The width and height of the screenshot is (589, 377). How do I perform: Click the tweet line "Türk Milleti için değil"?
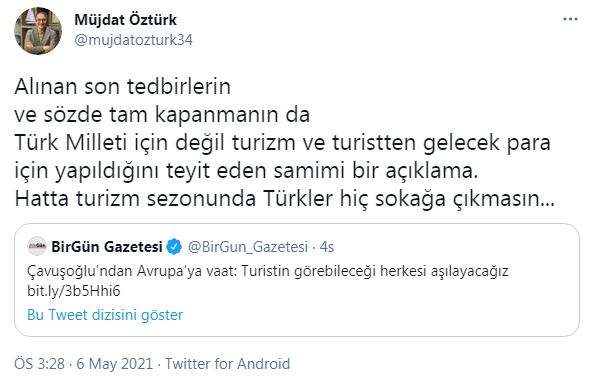coord(282,143)
